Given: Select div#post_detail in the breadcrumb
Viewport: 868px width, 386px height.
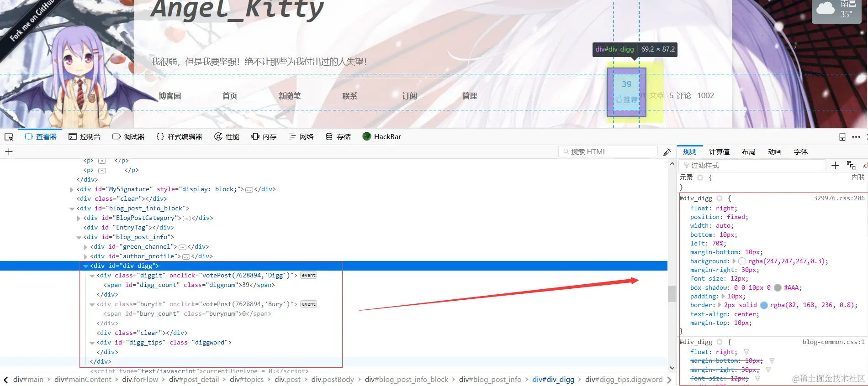Looking at the screenshot, I should 194,379.
